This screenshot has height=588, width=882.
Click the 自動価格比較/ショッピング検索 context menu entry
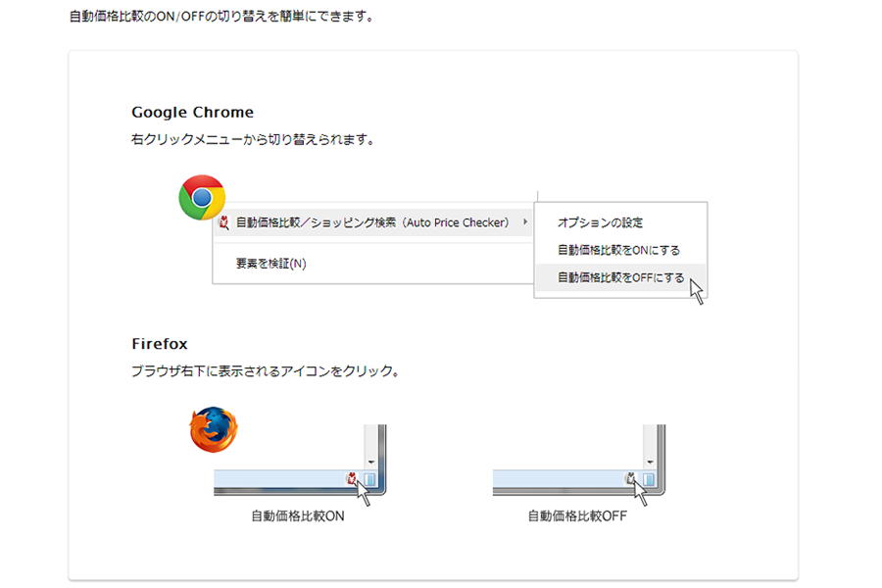(x=372, y=222)
